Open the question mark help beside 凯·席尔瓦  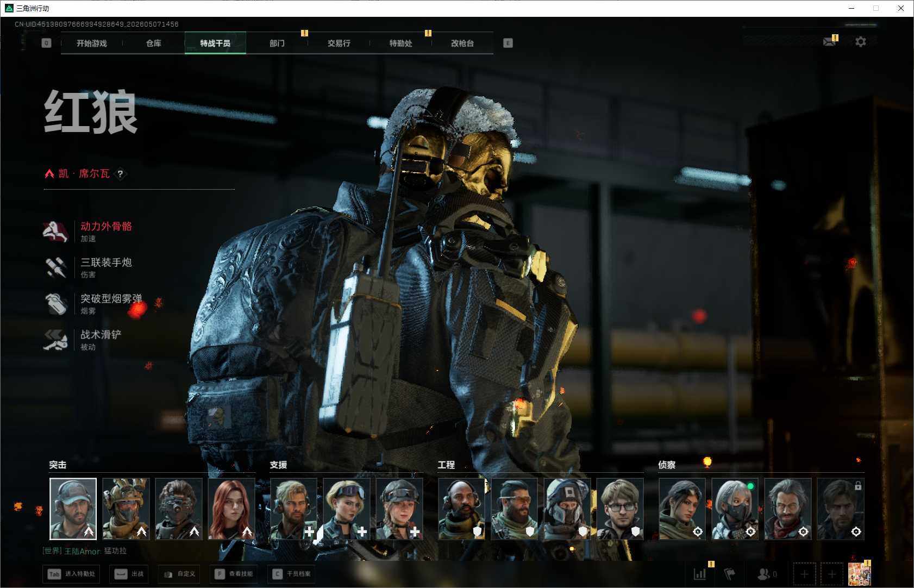[120, 174]
